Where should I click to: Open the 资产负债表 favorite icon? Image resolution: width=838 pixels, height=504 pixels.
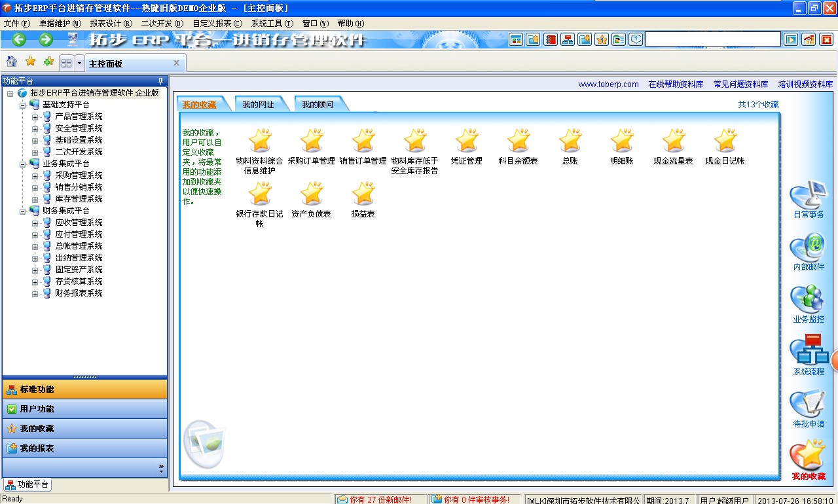(x=312, y=194)
